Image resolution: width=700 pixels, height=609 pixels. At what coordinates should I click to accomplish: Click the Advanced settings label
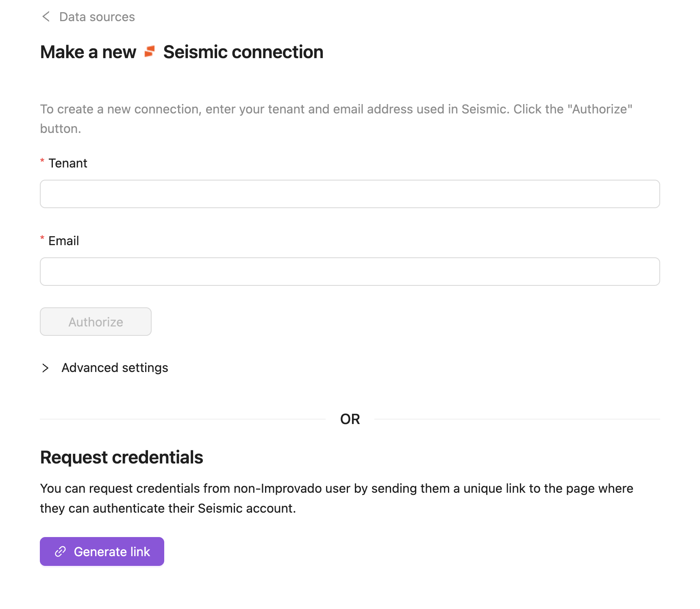pos(115,368)
